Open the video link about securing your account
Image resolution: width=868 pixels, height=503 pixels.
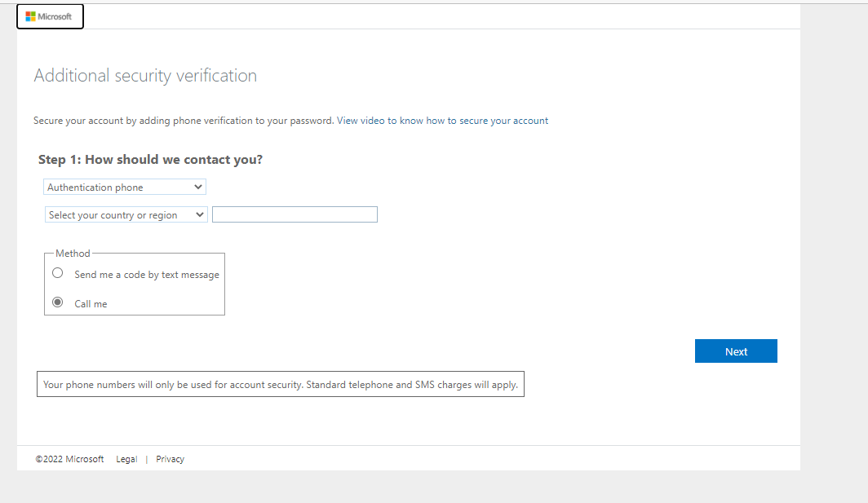tap(442, 121)
